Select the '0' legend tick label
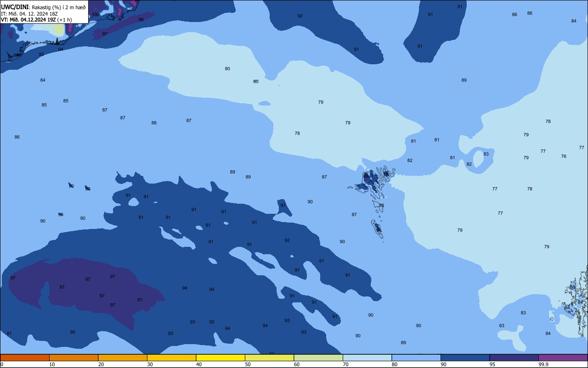The height and width of the screenshot is (368, 588). tap(2, 364)
